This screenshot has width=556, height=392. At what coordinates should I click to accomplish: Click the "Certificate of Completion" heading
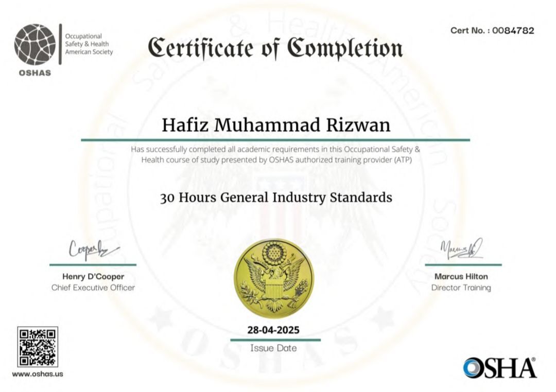275,48
